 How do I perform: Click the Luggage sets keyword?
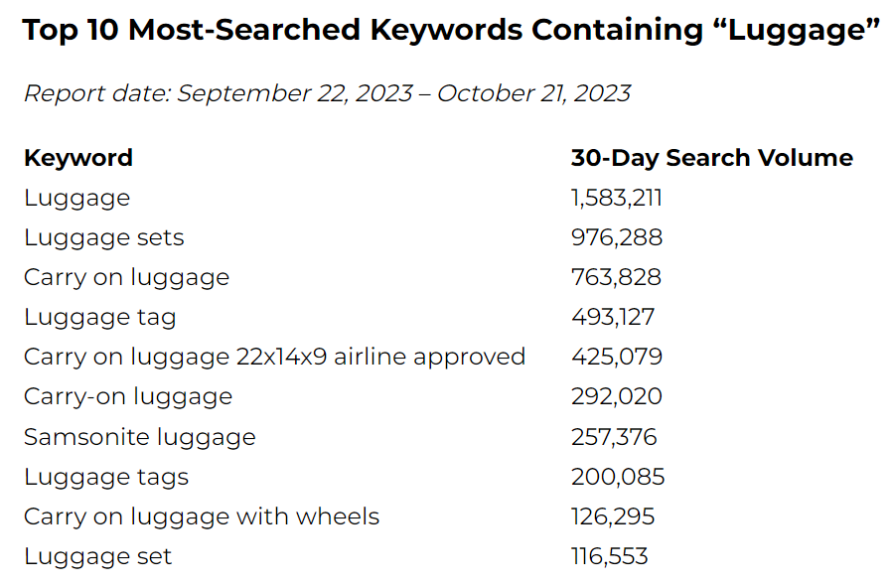click(x=104, y=237)
